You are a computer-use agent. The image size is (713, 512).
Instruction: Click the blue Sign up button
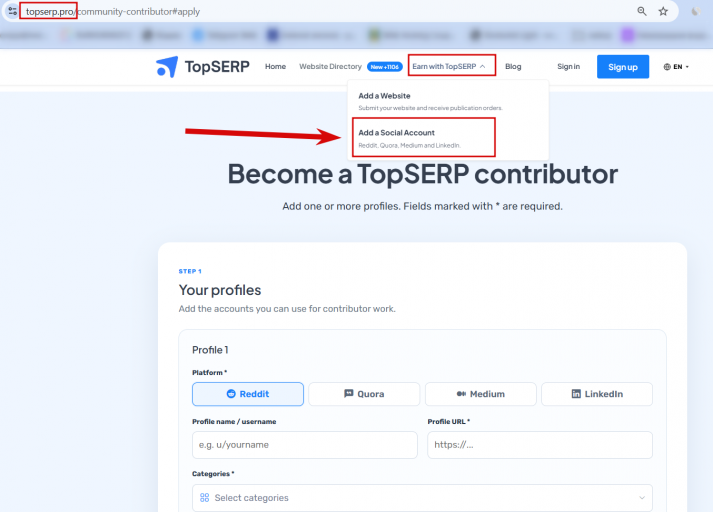[623, 67]
